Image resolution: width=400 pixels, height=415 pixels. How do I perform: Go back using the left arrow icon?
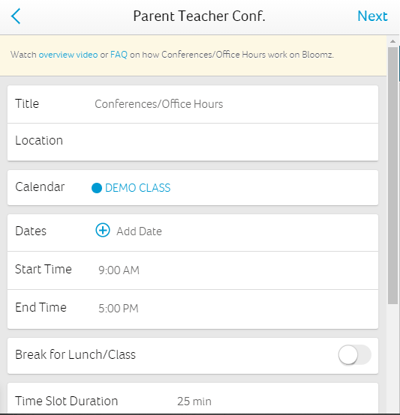[16, 16]
